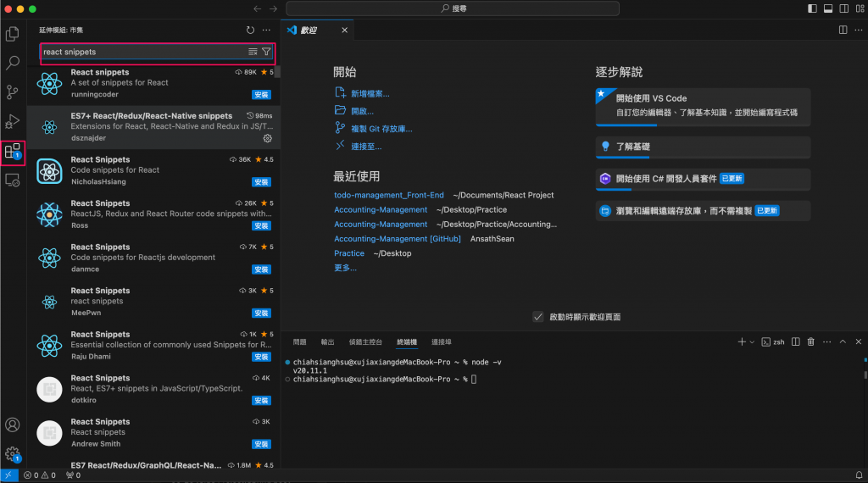Clear extension search results
This screenshot has width=868, height=483.
point(253,52)
